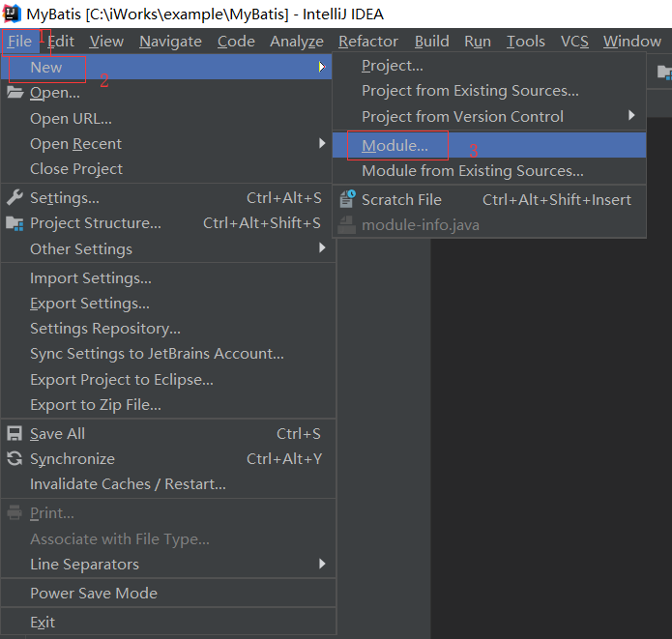The image size is (672, 639).
Task: Toggle Power Save Mode
Action: coord(93,594)
